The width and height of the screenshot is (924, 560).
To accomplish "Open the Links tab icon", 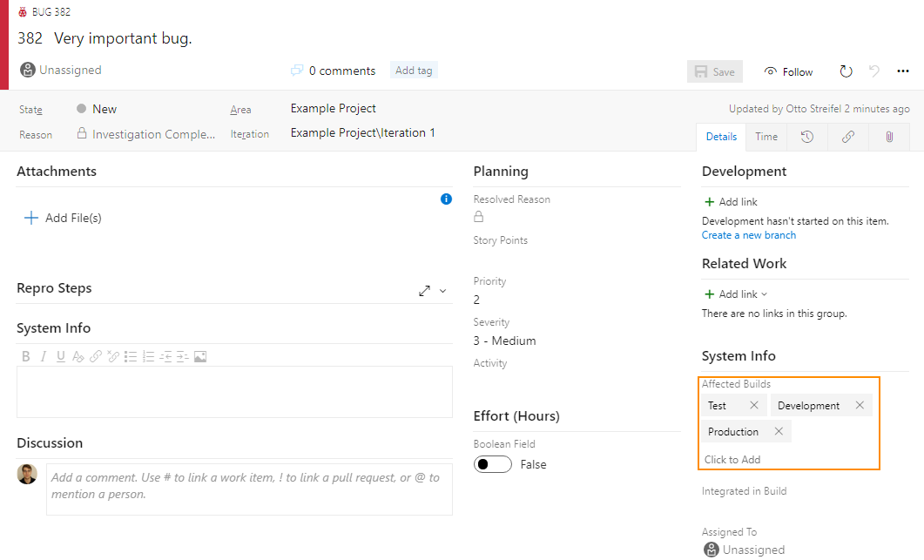I will click(848, 137).
